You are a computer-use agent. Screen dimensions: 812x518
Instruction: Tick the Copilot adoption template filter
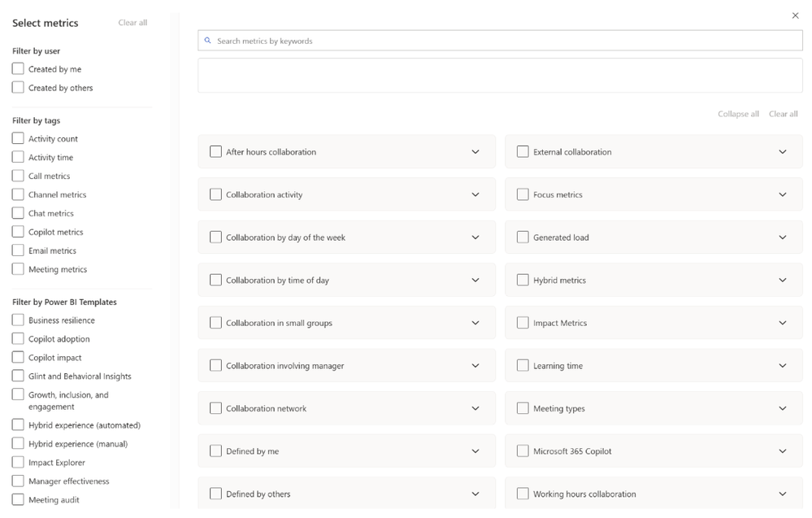[x=18, y=339]
